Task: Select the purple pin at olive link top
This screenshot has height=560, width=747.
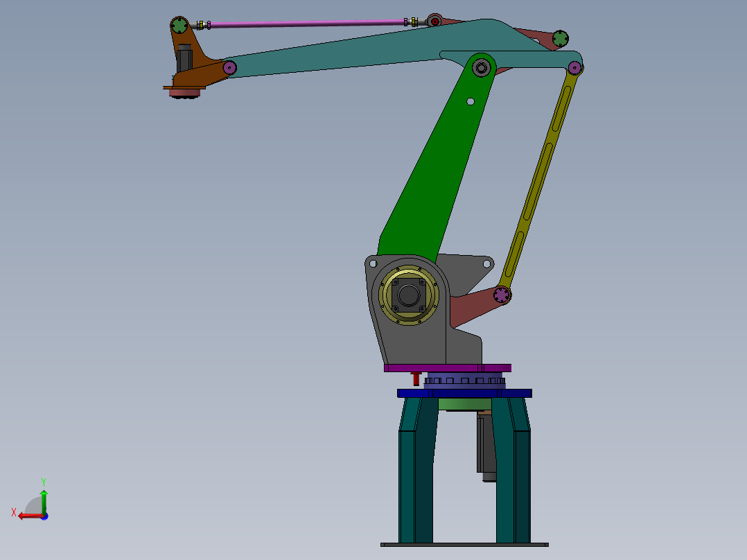Action: [575, 68]
